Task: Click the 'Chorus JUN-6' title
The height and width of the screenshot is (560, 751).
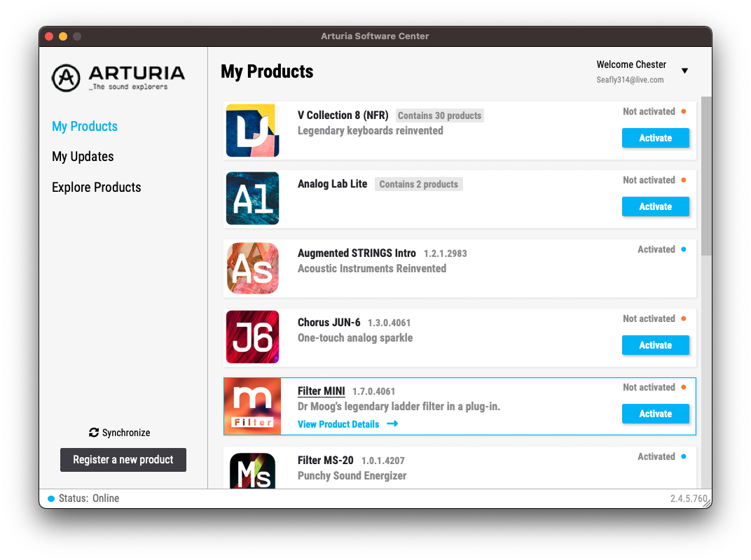Action: pyautogui.click(x=329, y=322)
